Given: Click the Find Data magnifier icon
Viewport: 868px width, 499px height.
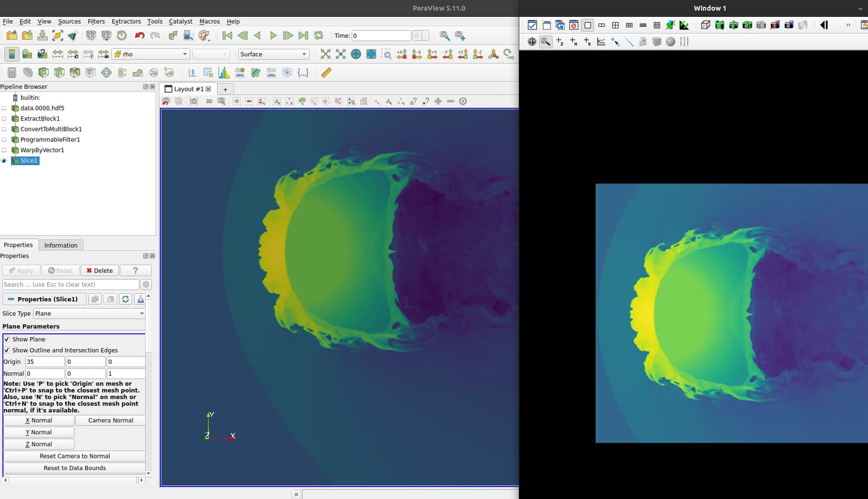Looking at the screenshot, I should 445,36.
